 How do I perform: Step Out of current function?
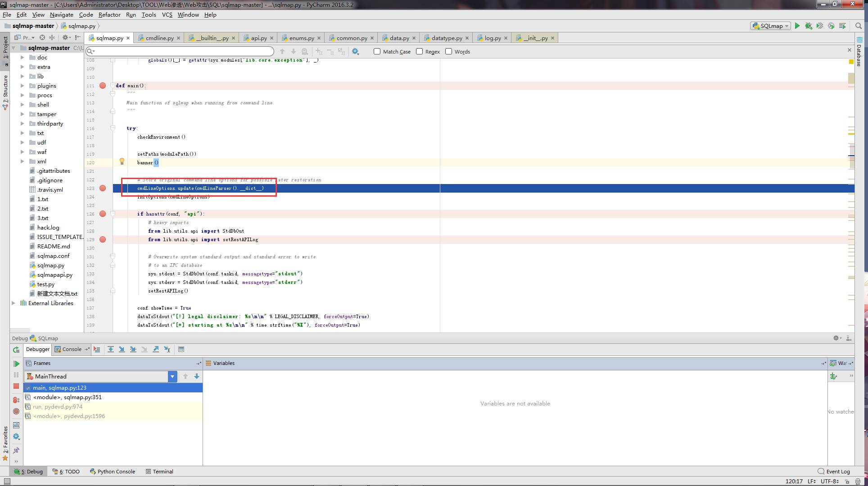click(155, 349)
